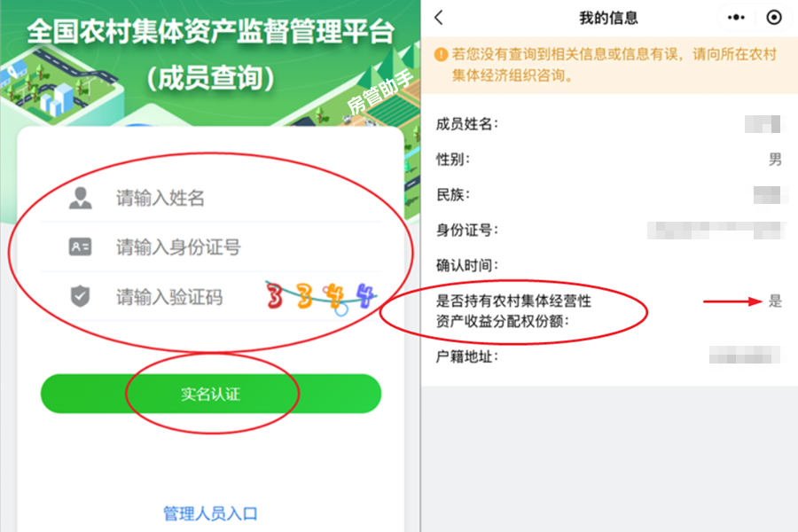Click the orange exclamation warning icon
The width and height of the screenshot is (798, 532).
[441, 54]
